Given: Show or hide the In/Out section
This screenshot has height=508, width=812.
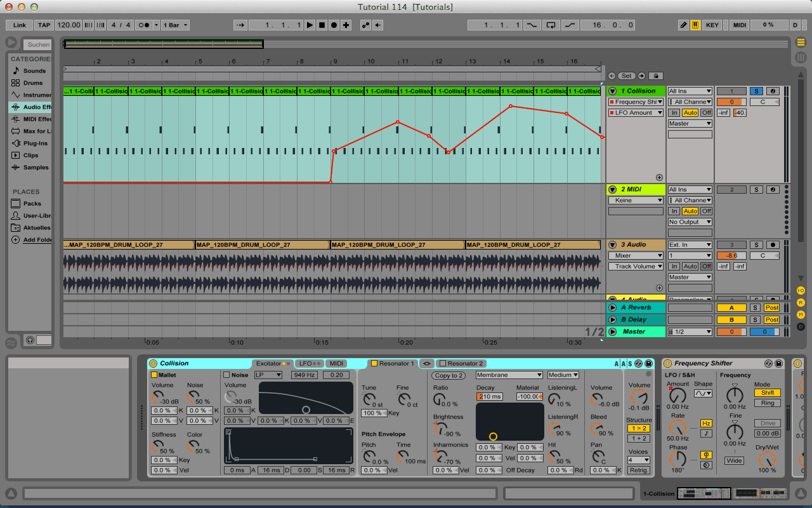Looking at the screenshot, I should [x=801, y=290].
